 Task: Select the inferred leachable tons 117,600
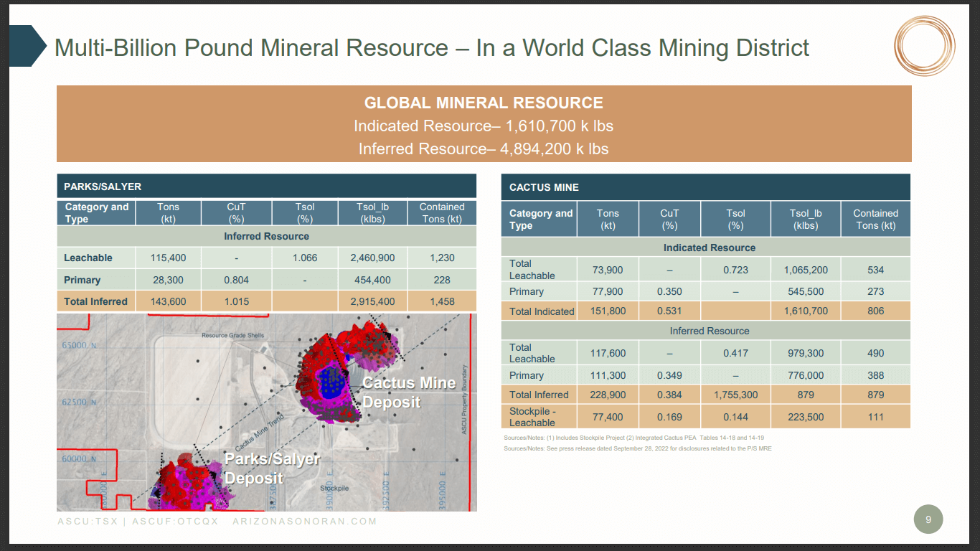(608, 353)
